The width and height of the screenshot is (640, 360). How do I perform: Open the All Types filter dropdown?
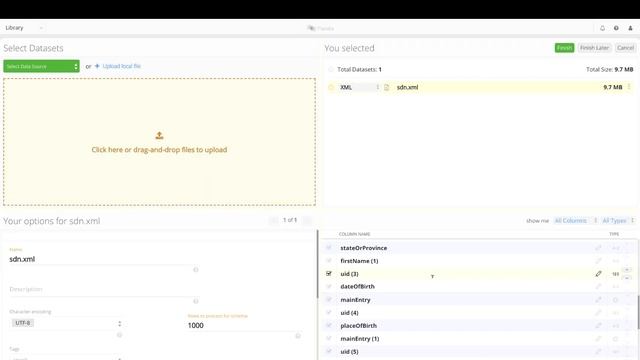618,221
